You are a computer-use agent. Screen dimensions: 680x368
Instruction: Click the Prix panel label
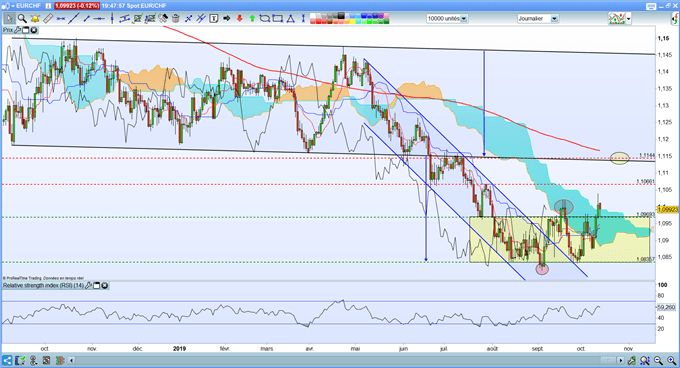point(8,30)
